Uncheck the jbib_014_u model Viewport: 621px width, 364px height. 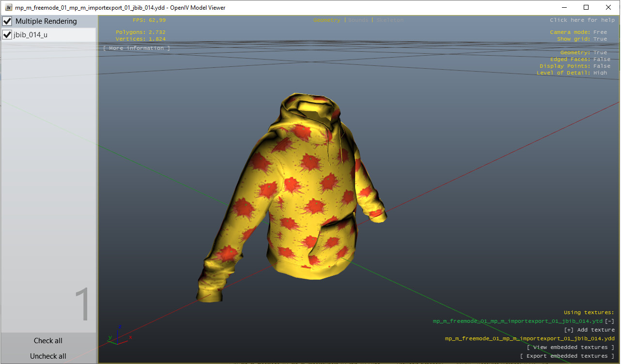point(7,34)
